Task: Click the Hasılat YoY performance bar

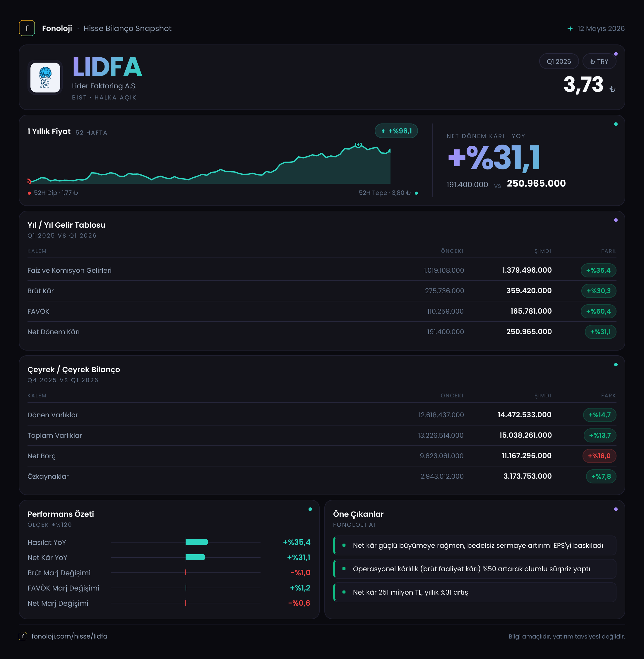Action: 196,542
